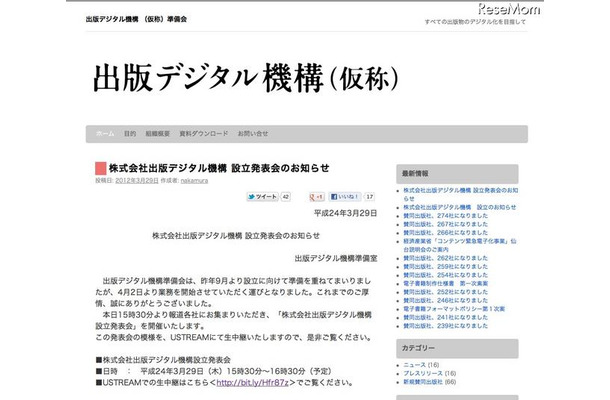Click the カテゴリー sidebar heading
The width and height of the screenshot is (610, 400).
(x=457, y=349)
